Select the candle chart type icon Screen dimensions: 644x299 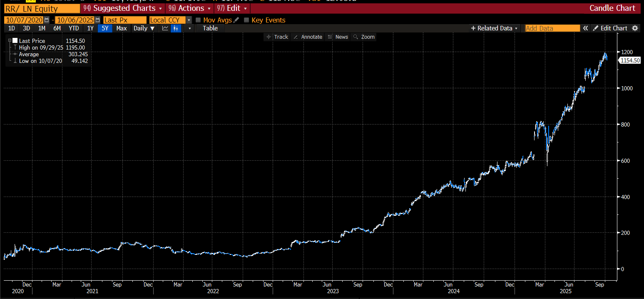point(176,28)
